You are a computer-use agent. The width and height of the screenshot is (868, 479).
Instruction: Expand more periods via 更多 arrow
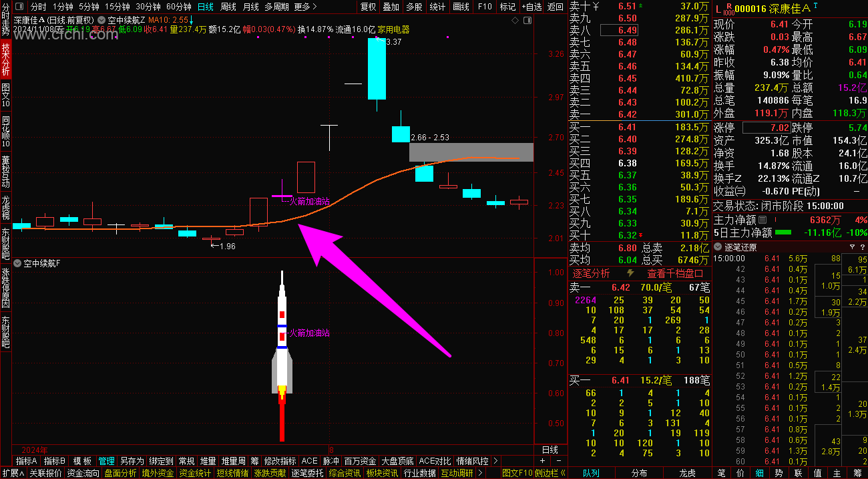pyautogui.click(x=315, y=7)
